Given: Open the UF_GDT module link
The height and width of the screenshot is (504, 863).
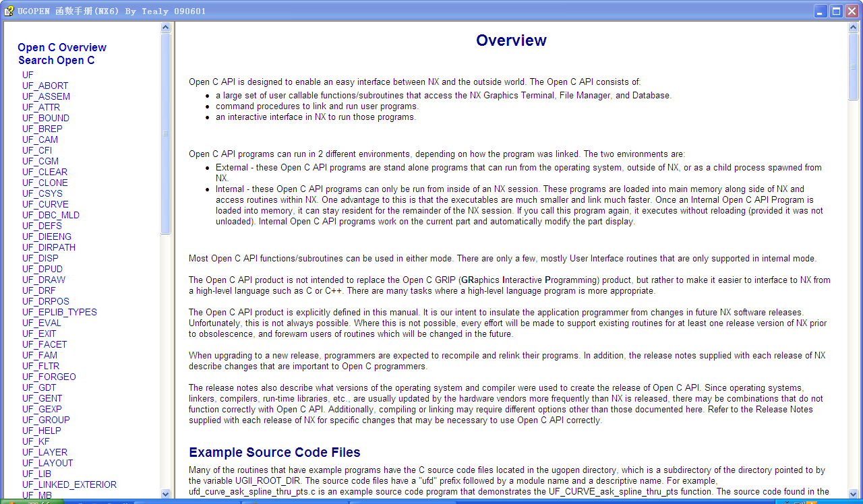Looking at the screenshot, I should [x=39, y=387].
